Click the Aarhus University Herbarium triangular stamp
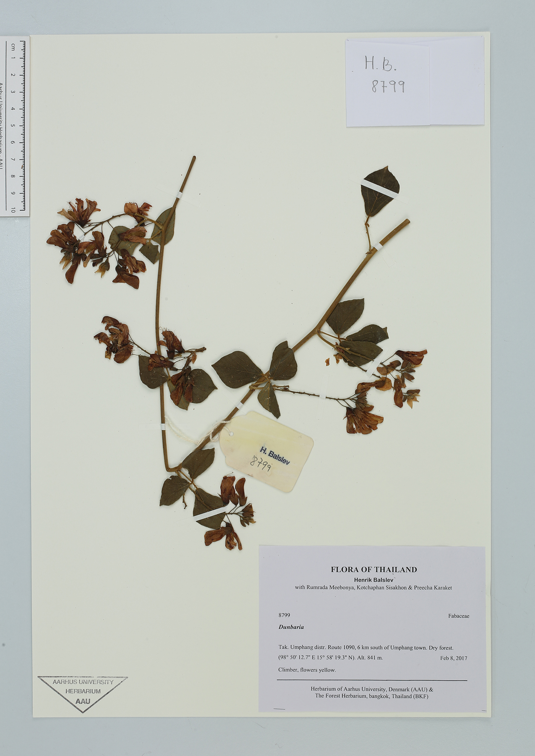The width and height of the screenshot is (535, 756). (x=83, y=692)
